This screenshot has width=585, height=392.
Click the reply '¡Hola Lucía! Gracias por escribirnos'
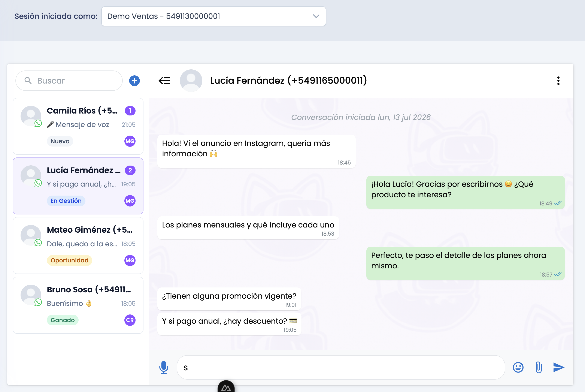465,193
